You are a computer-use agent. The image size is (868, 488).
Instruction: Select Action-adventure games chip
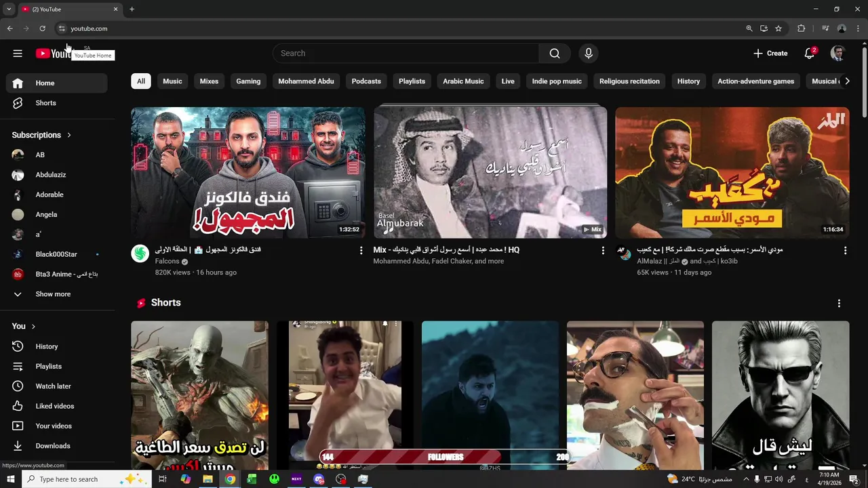(x=755, y=81)
